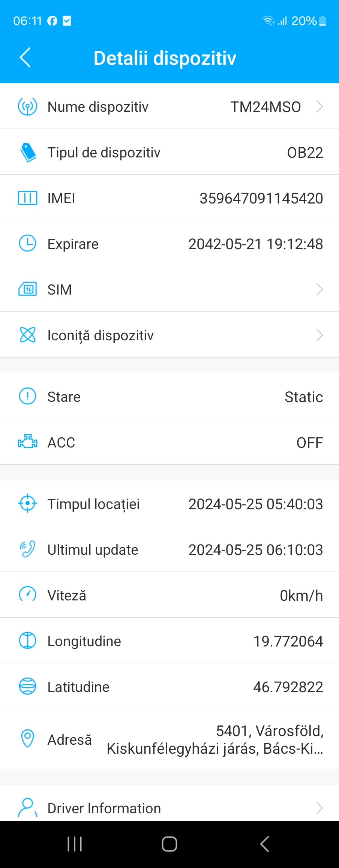The width and height of the screenshot is (339, 868).
Task: Tap the Adresă location pin icon
Action: click(x=27, y=739)
